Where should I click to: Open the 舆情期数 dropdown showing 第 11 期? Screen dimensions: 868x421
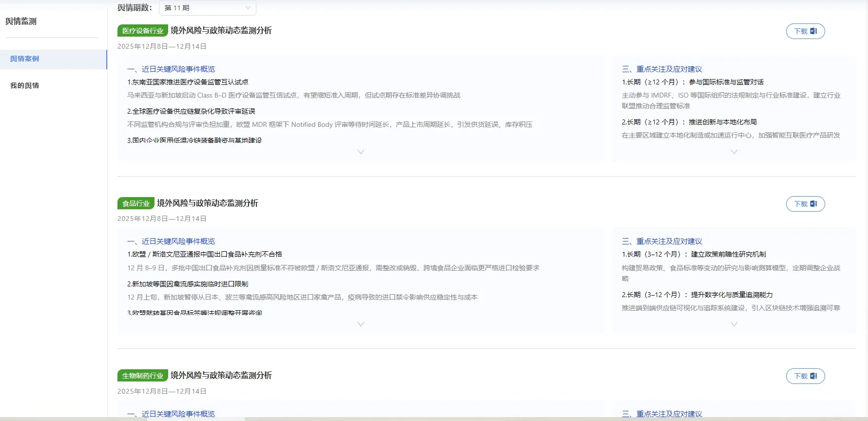click(x=207, y=8)
